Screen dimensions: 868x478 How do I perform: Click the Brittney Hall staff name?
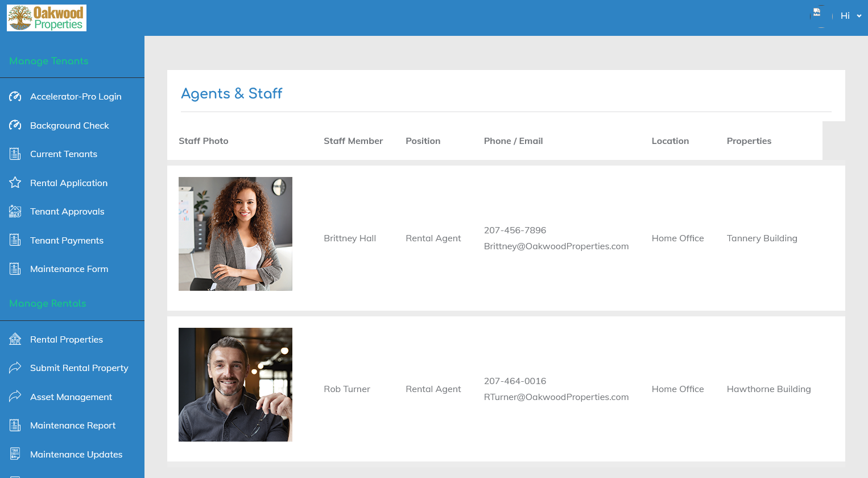tap(350, 238)
